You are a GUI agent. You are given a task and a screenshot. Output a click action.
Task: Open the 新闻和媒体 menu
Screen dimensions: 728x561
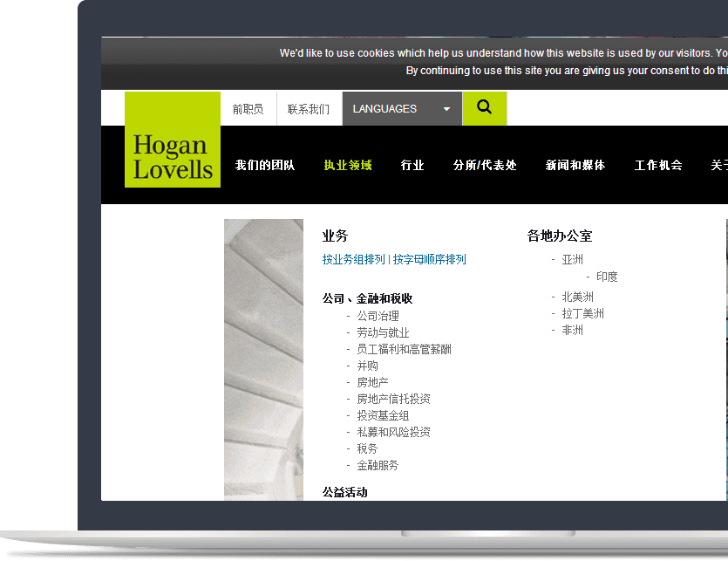(x=575, y=165)
